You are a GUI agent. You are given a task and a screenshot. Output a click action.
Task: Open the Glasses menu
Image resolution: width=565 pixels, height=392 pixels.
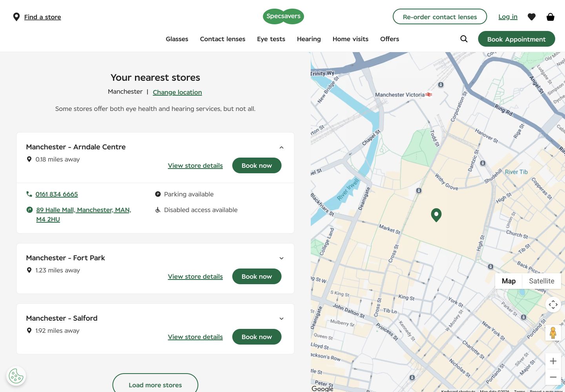pos(177,39)
